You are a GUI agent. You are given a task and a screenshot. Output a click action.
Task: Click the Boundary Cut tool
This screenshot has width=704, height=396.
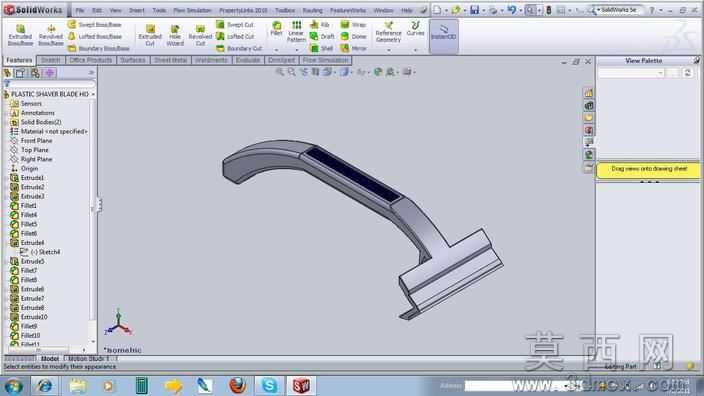[x=239, y=48]
